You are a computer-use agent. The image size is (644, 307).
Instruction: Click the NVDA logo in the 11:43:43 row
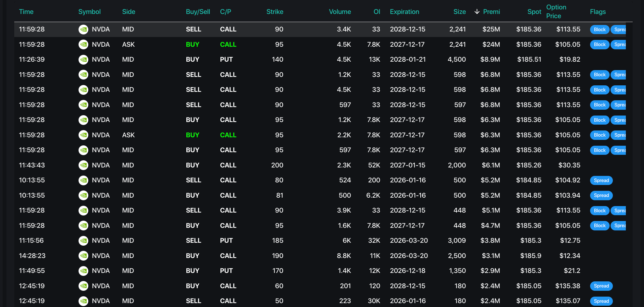coord(83,165)
